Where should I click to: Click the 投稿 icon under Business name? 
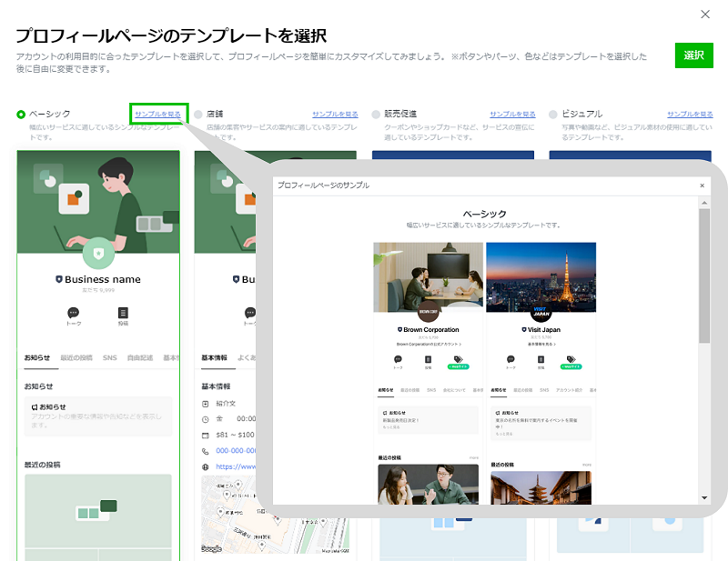click(x=123, y=313)
